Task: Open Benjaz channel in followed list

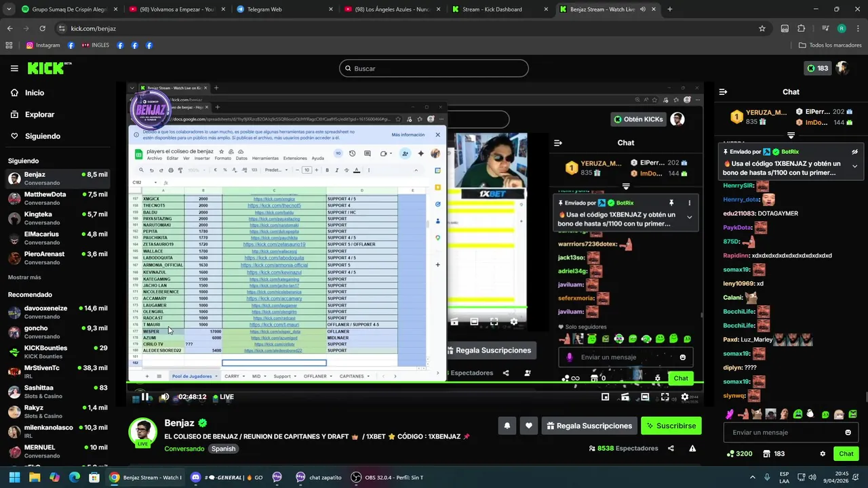Action: 58,179
